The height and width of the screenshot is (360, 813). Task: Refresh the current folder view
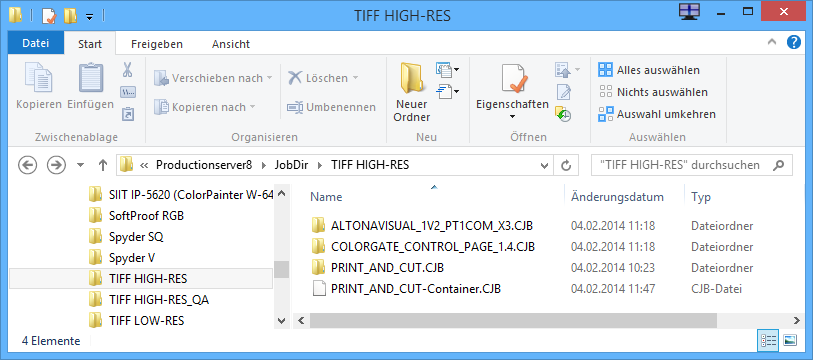coord(566,165)
